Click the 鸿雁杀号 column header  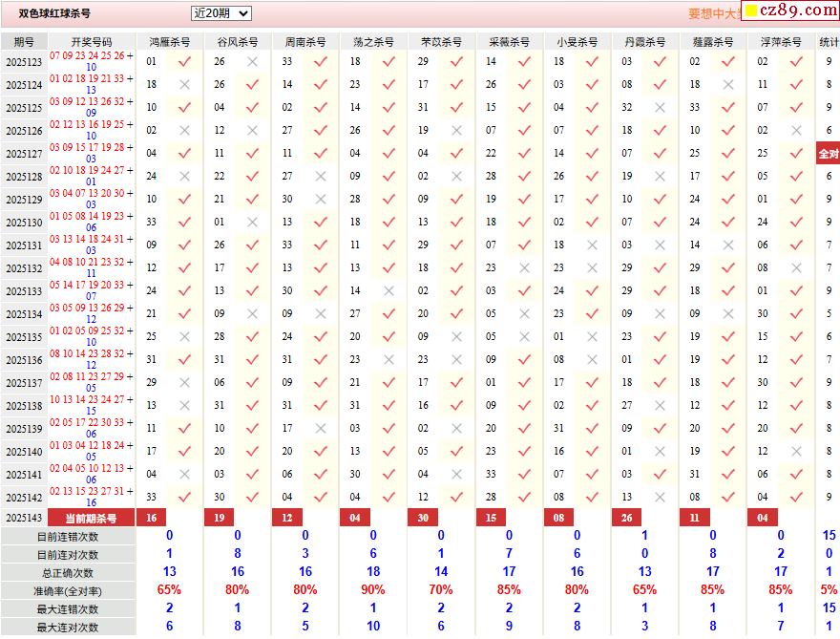click(x=170, y=42)
